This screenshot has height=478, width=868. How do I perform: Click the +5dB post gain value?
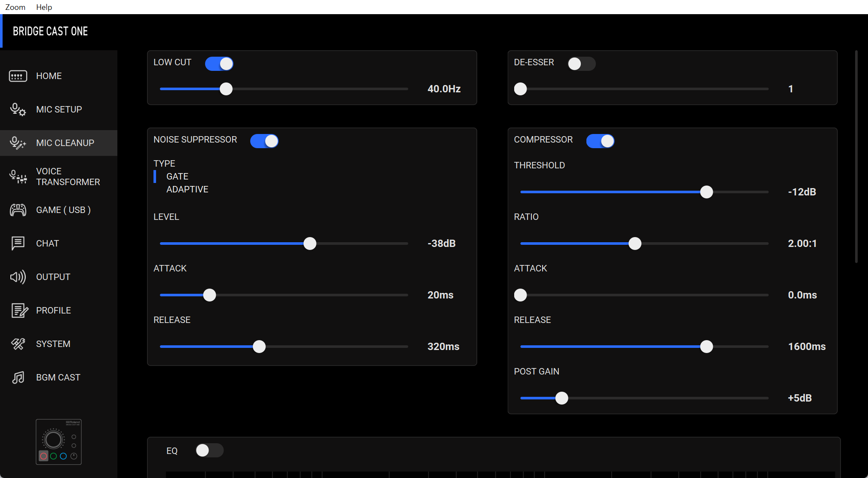800,398
